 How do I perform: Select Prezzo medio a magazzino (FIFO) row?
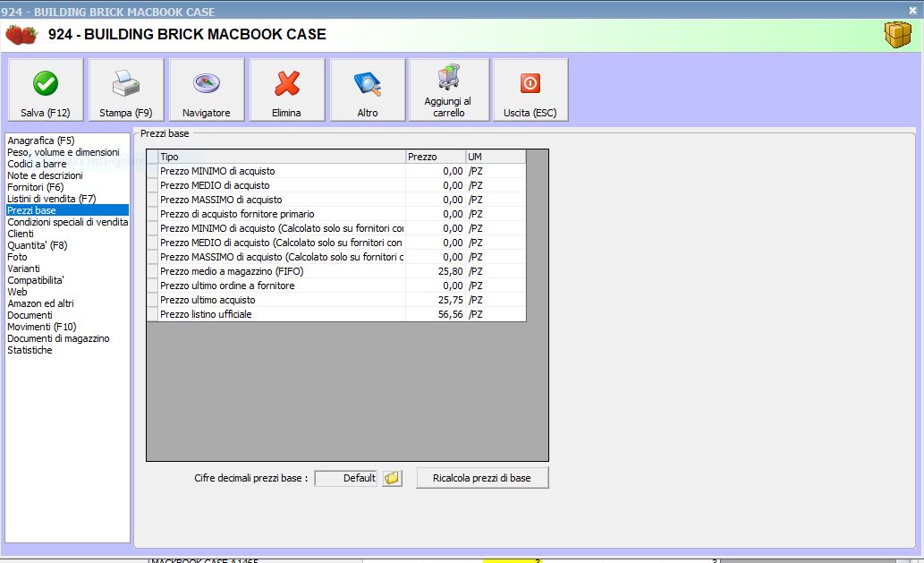336,271
